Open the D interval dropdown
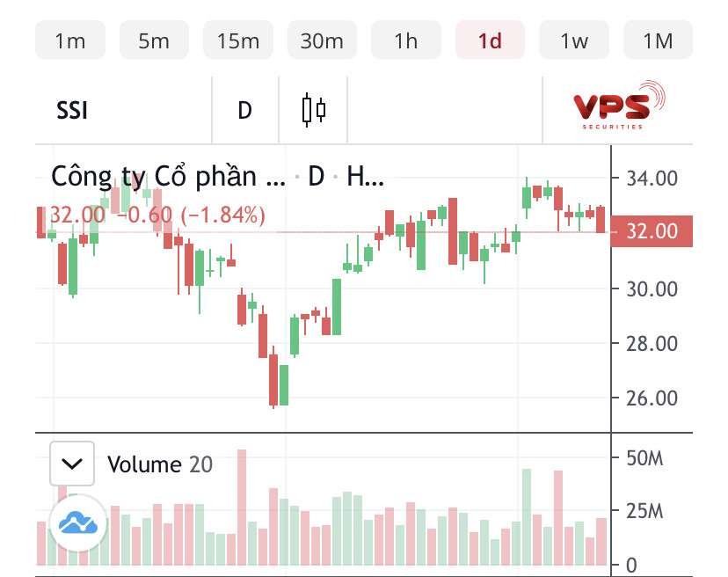 (x=245, y=111)
